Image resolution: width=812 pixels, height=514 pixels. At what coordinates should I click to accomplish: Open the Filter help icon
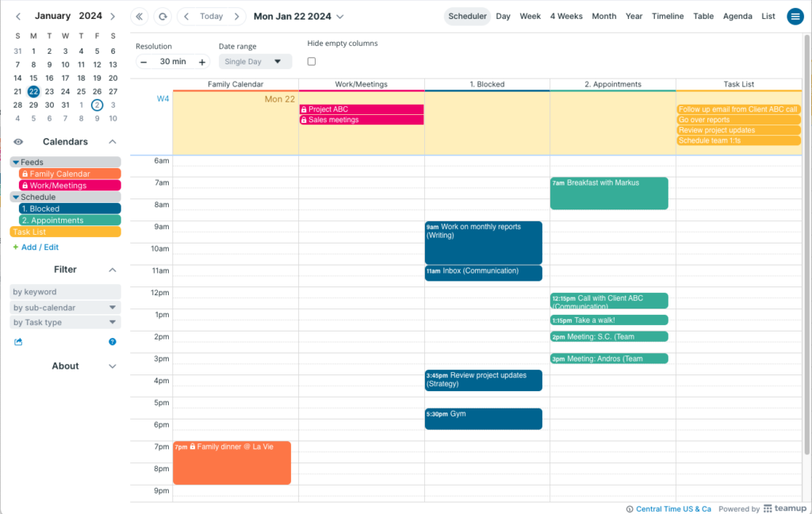click(x=112, y=341)
